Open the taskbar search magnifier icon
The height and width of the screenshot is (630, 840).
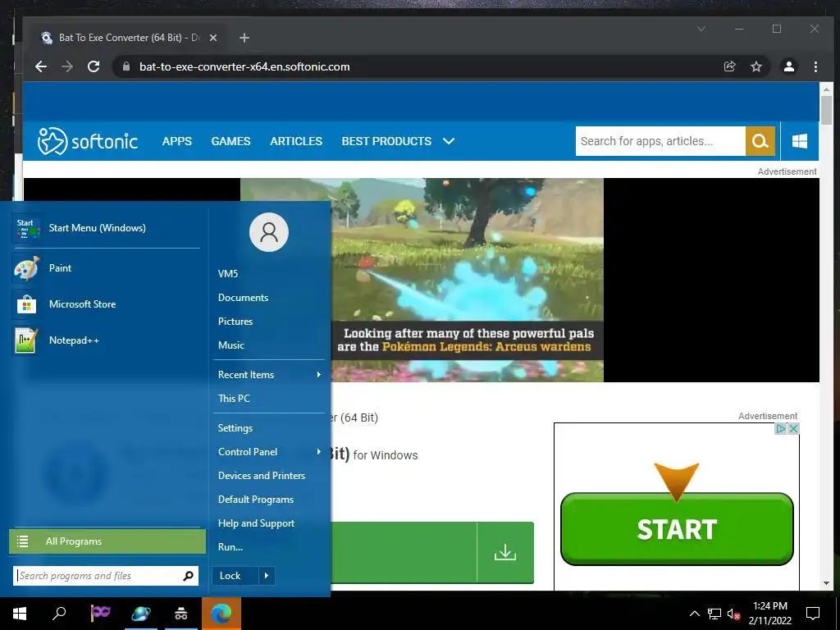coord(59,613)
